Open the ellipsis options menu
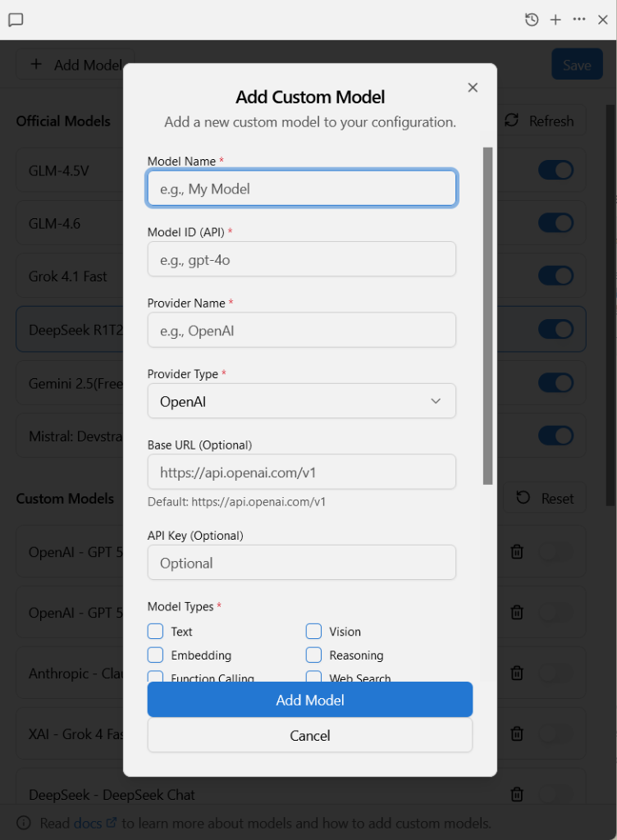 click(x=579, y=19)
